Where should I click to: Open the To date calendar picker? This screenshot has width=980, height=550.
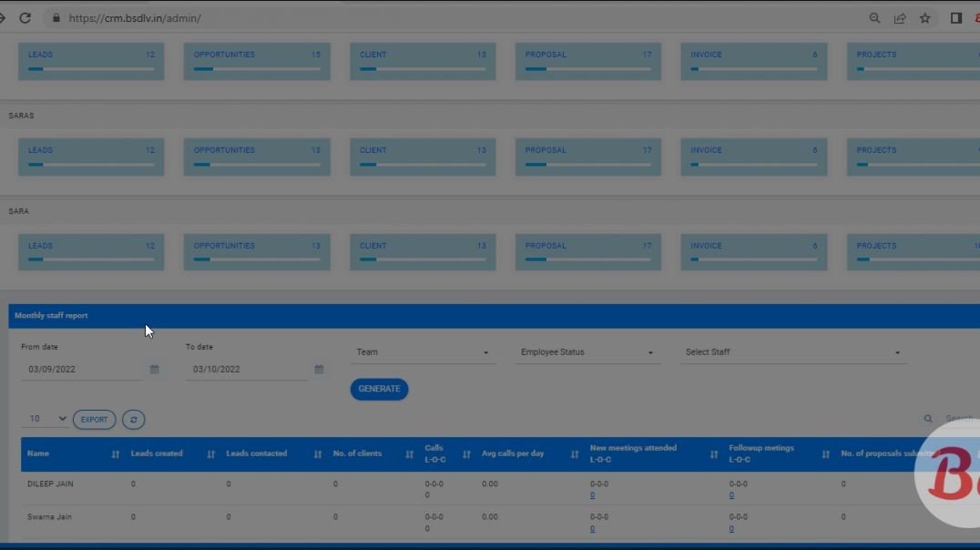point(318,369)
